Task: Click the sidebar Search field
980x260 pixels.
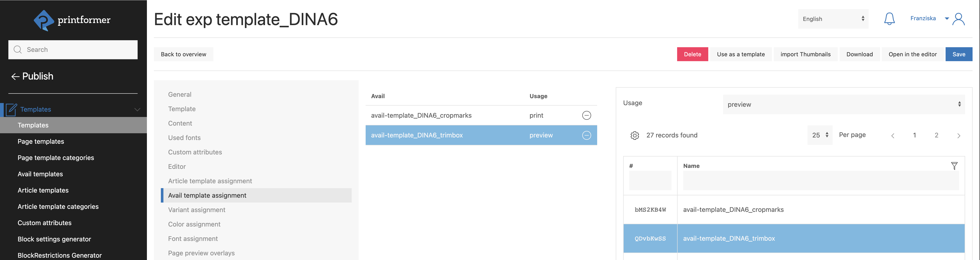Action: 73,50
